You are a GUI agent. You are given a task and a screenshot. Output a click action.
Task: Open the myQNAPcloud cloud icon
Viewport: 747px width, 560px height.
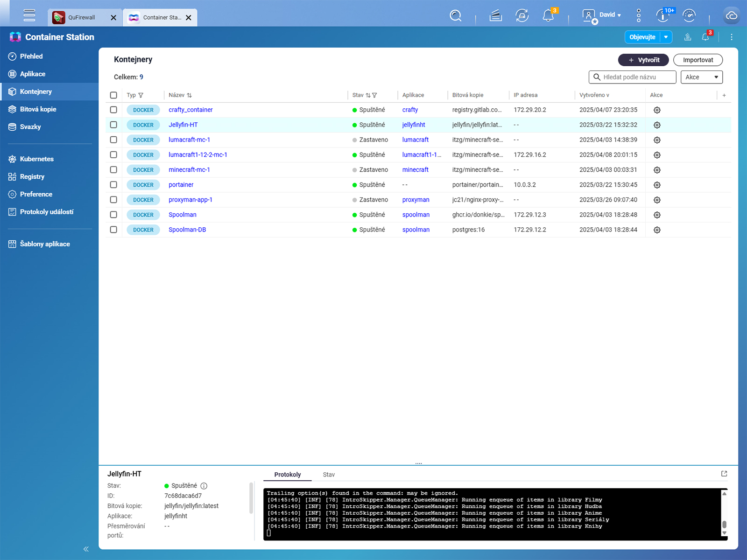pyautogui.click(x=731, y=16)
